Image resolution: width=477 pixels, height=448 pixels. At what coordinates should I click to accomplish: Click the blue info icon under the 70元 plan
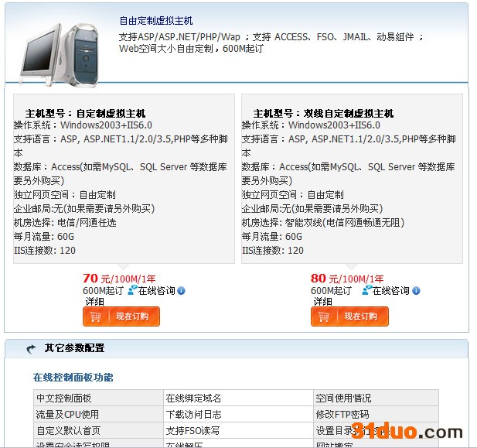pyautogui.click(x=182, y=291)
